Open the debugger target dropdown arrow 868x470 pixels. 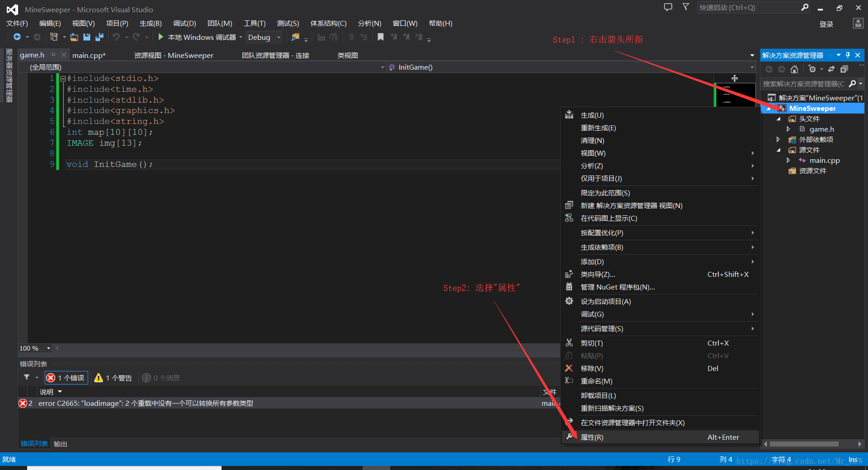point(241,37)
